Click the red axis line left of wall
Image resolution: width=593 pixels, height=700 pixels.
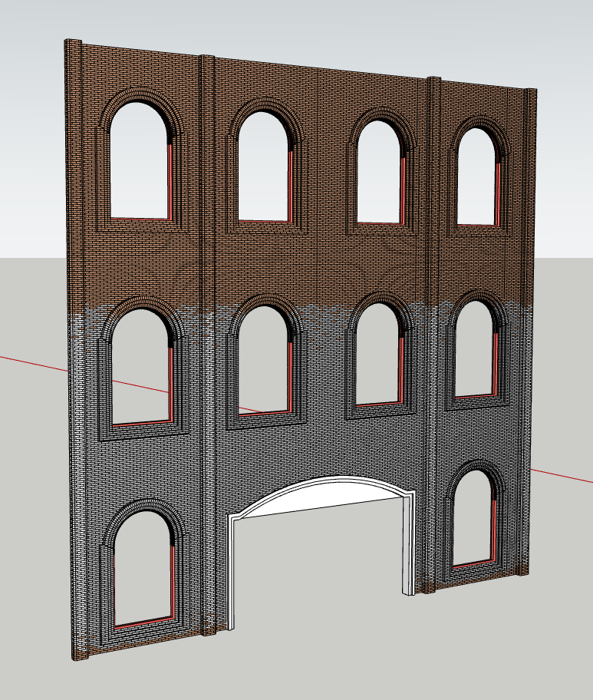point(34,365)
